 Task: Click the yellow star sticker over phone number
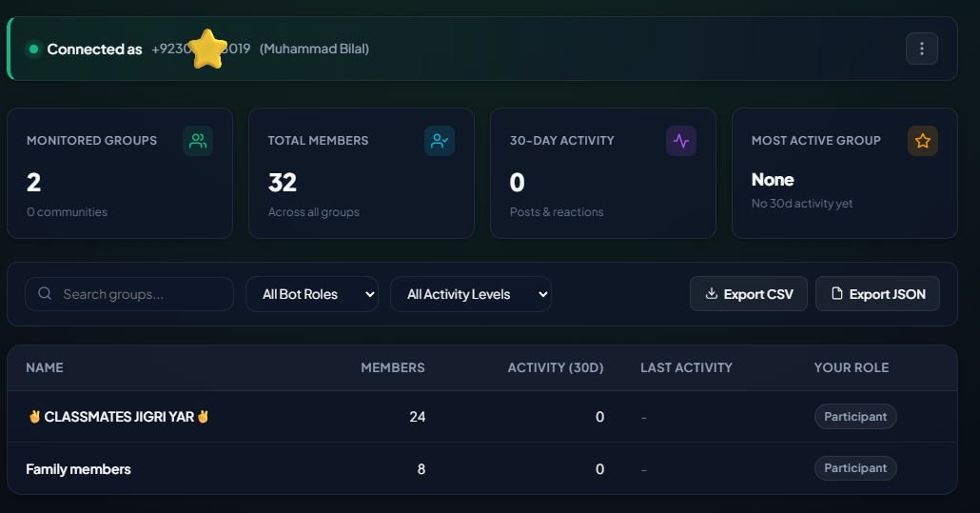pos(206,49)
